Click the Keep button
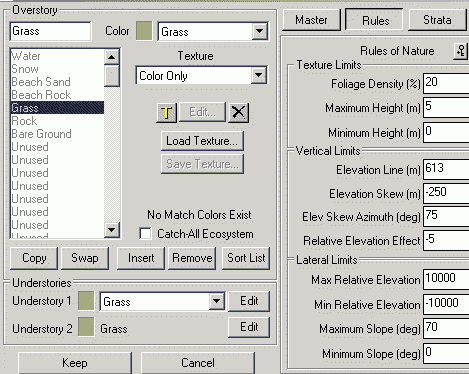Viewport: 469px width, 374px height. click(75, 363)
